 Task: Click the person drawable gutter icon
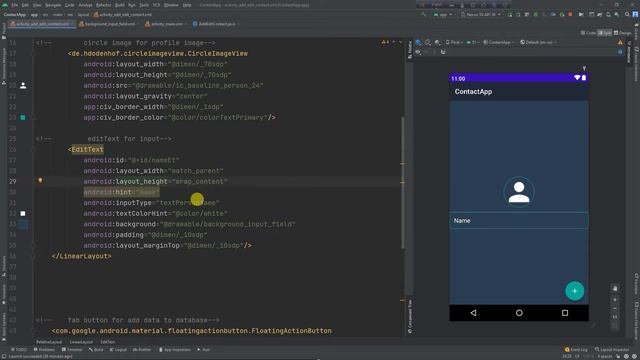[23, 85]
